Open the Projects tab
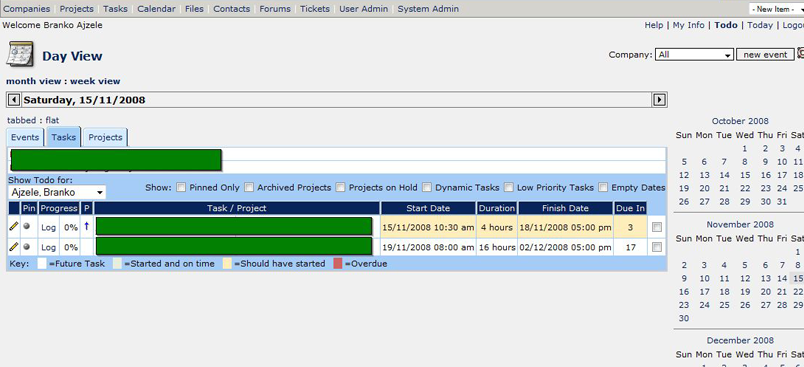This screenshot has height=367, width=804. (105, 137)
